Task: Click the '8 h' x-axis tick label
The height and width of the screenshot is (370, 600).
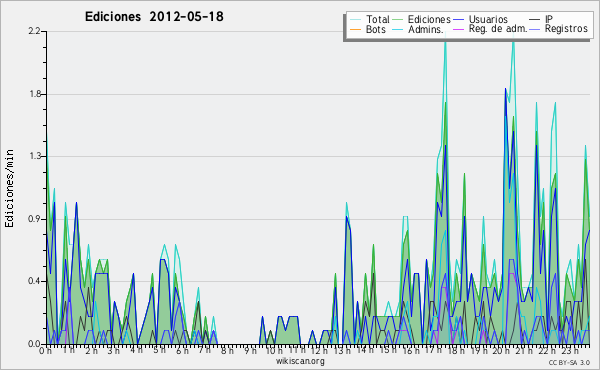Action: tap(227, 351)
